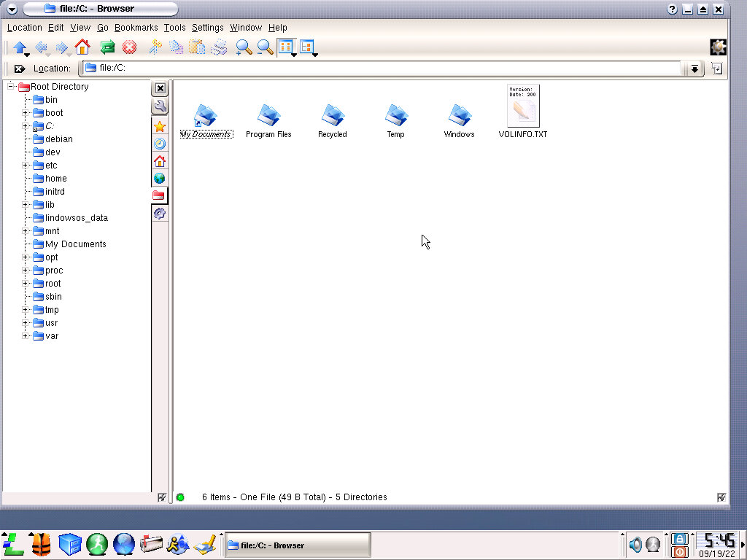The width and height of the screenshot is (747, 560).
Task: Open the History clock sidebar tab
Action: click(160, 144)
